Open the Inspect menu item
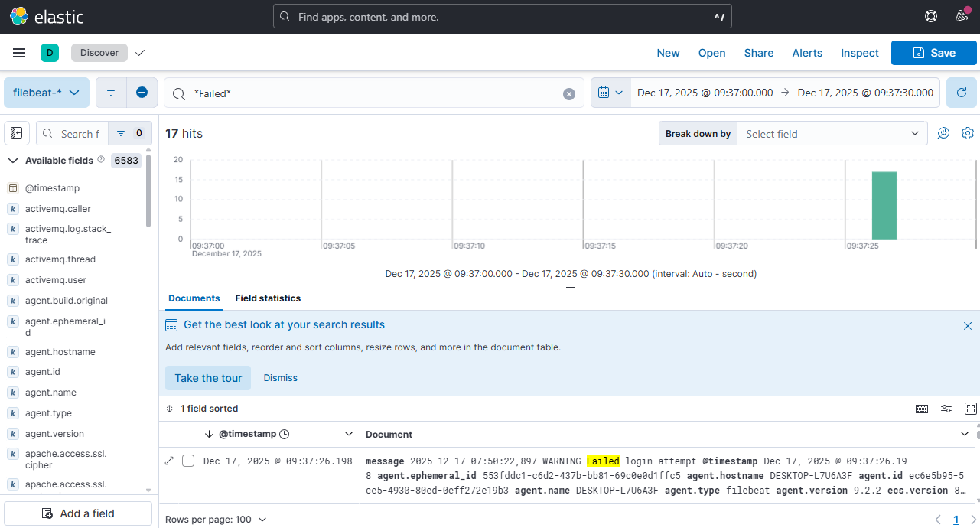 [859, 53]
